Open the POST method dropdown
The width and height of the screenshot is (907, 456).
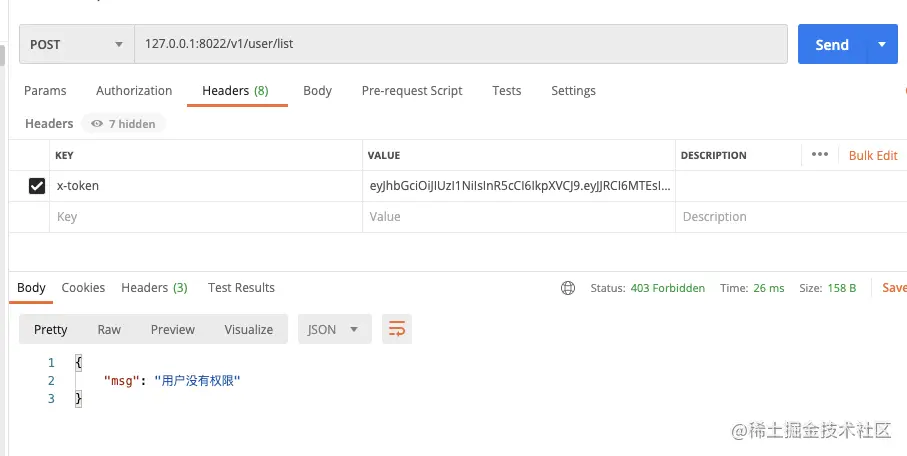(x=76, y=44)
